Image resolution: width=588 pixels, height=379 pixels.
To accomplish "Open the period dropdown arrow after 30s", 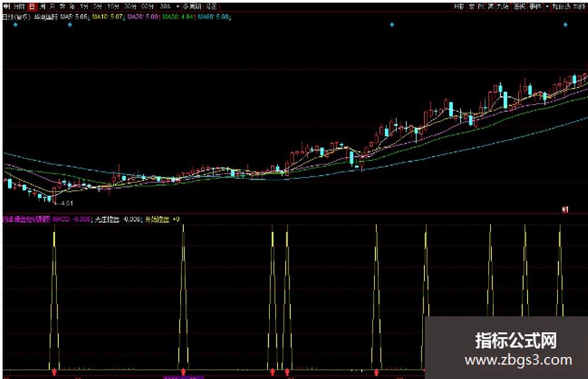I will coord(177,6).
